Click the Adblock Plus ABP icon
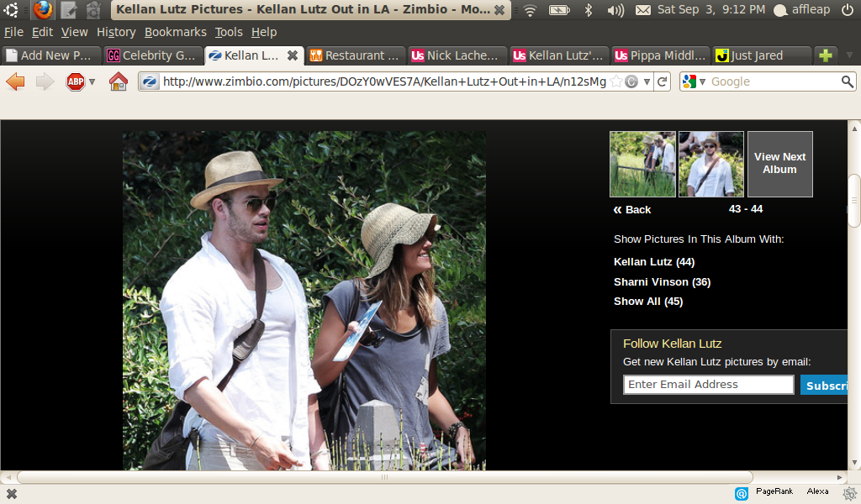 point(76,81)
